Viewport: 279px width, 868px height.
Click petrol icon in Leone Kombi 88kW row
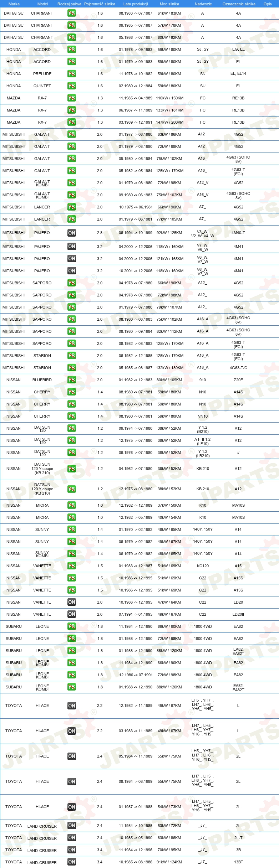click(72, 687)
